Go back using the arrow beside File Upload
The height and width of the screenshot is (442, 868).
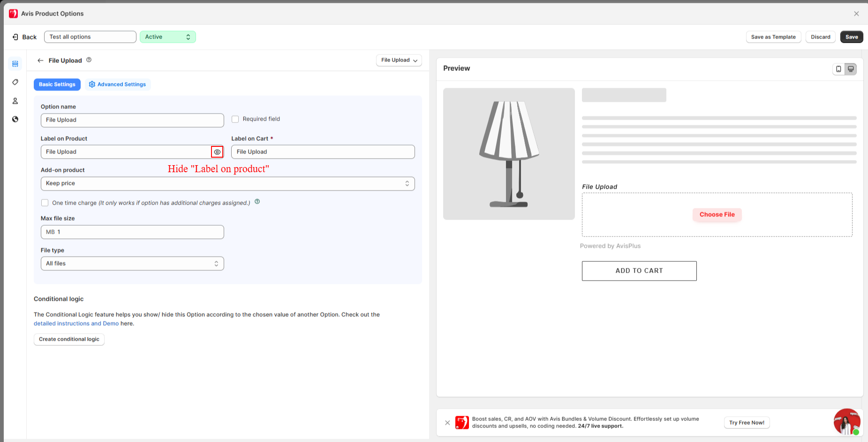click(40, 61)
